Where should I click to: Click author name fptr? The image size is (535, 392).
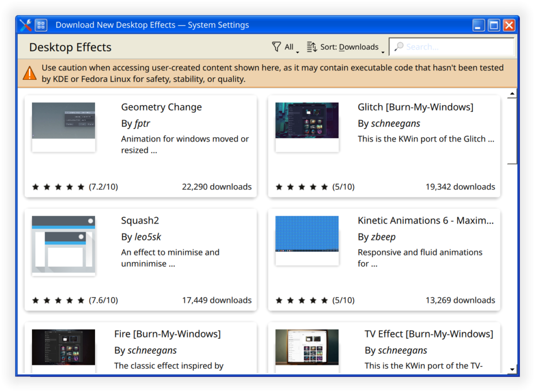tap(142, 123)
